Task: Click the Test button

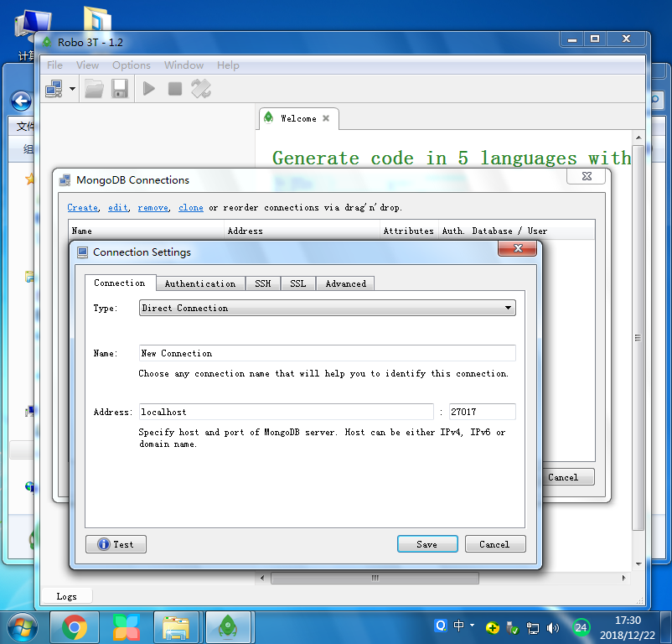Action: pyautogui.click(x=116, y=544)
